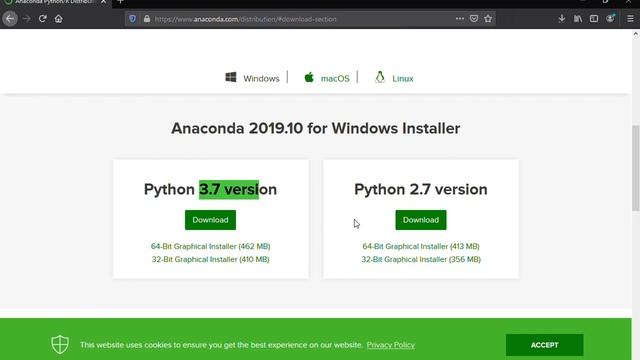Click the Windows logo icon
Screen dimensions: 640x360
coord(231,77)
